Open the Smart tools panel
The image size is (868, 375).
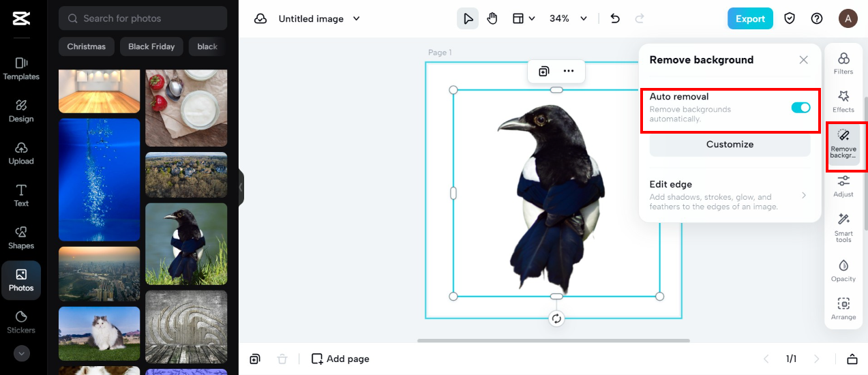click(843, 228)
